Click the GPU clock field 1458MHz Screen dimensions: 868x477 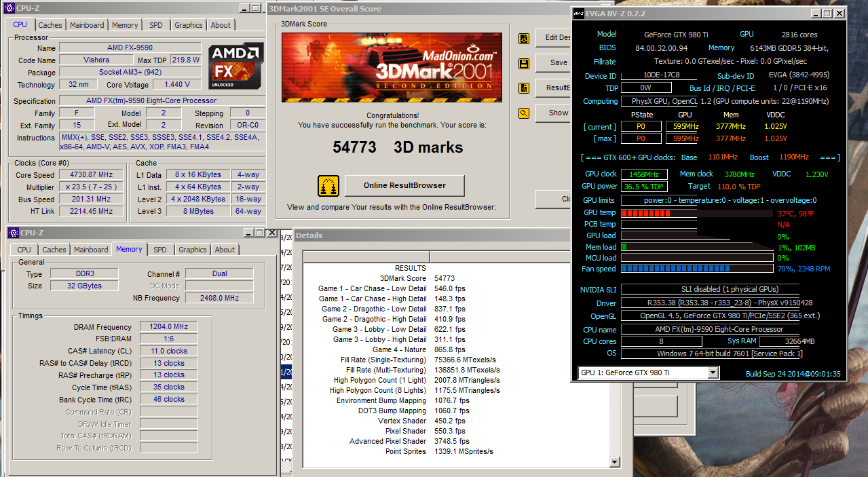pyautogui.click(x=644, y=174)
